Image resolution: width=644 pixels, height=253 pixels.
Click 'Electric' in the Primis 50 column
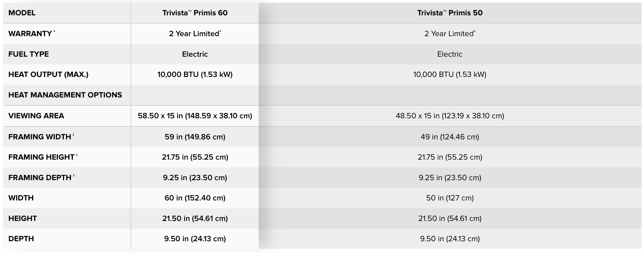coord(450,54)
